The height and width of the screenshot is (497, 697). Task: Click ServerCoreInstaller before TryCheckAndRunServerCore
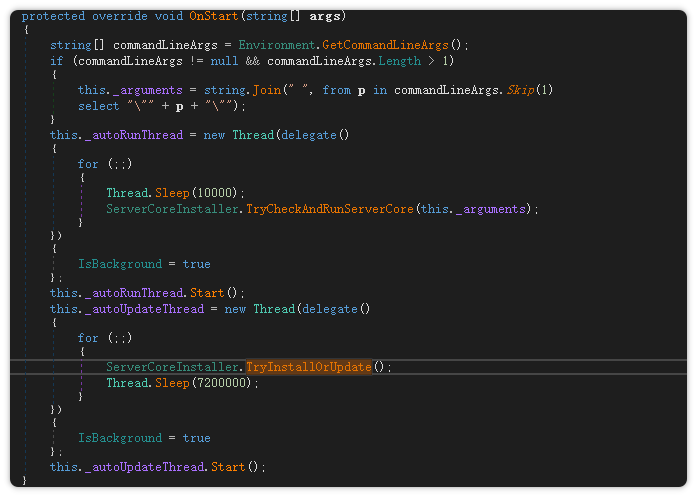click(173, 208)
